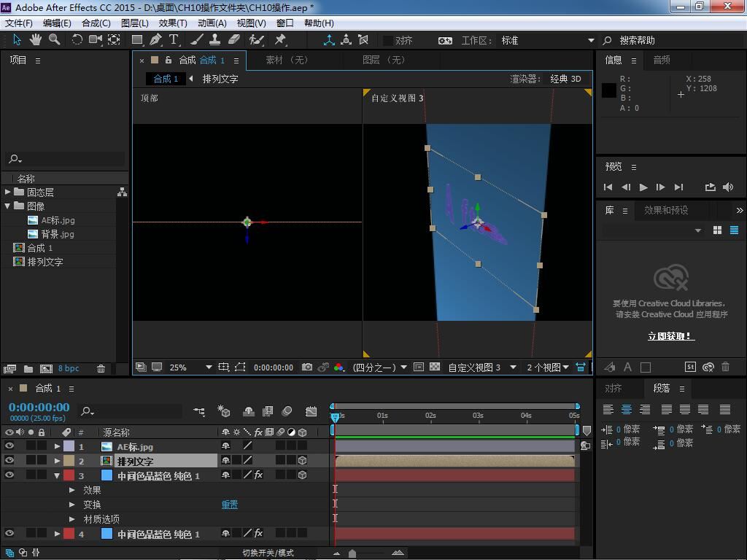
Task: Click the 立即获取! link
Action: 671,335
